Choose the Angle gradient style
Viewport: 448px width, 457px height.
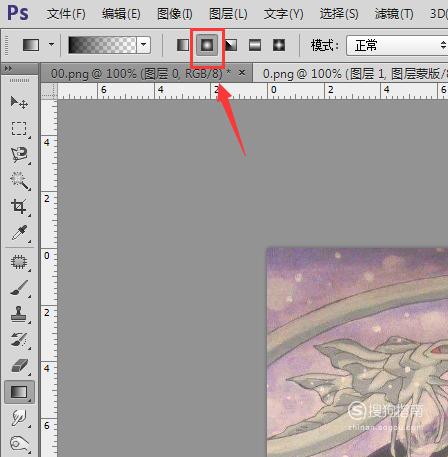click(231, 45)
